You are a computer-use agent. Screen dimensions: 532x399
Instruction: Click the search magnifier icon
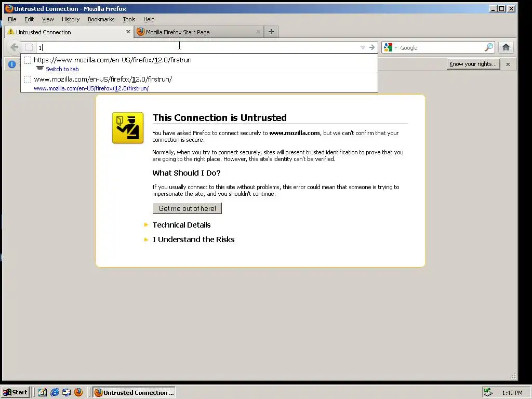[x=488, y=47]
